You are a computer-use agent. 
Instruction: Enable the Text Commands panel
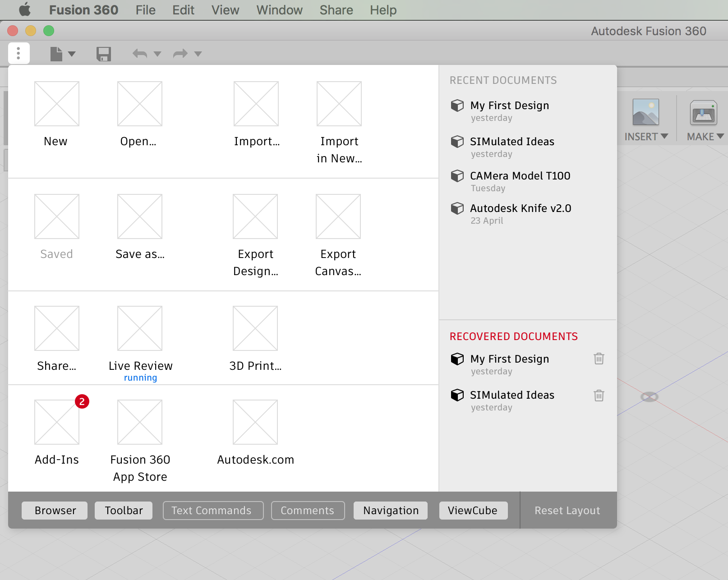[x=213, y=511]
